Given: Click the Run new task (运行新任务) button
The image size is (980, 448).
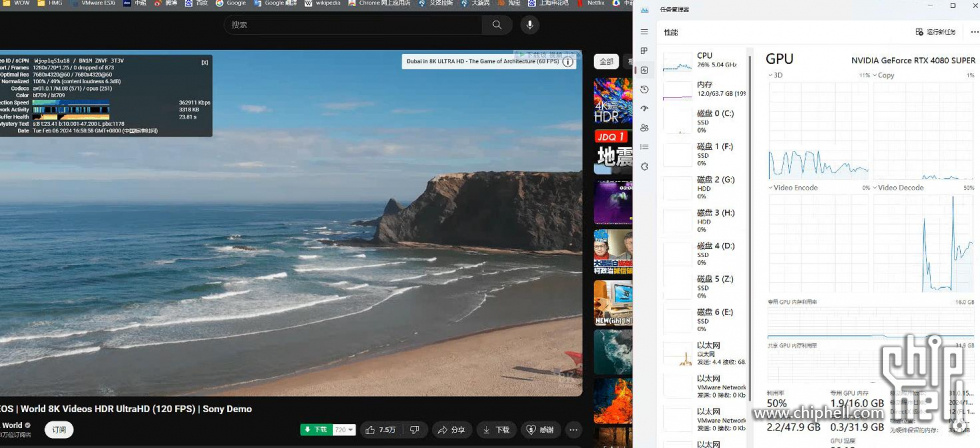Looking at the screenshot, I should [935, 32].
